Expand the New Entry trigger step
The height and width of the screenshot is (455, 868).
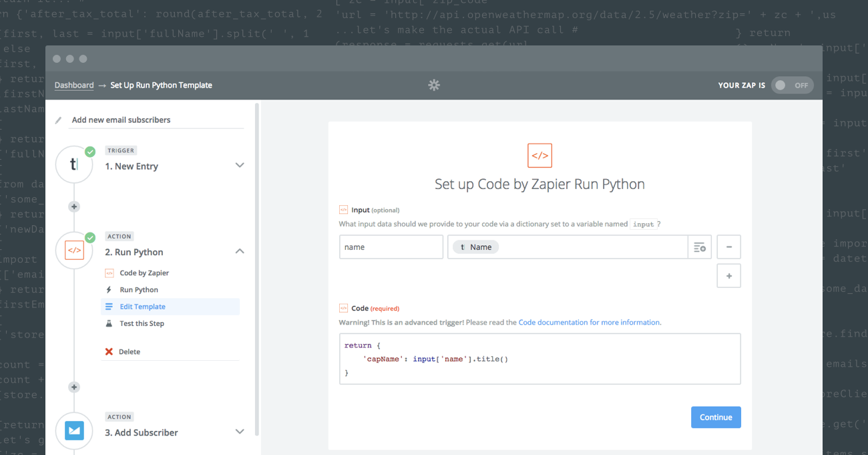point(240,166)
